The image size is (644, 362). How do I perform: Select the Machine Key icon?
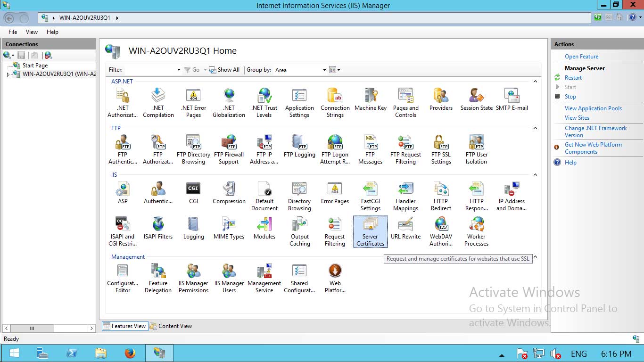(x=371, y=99)
